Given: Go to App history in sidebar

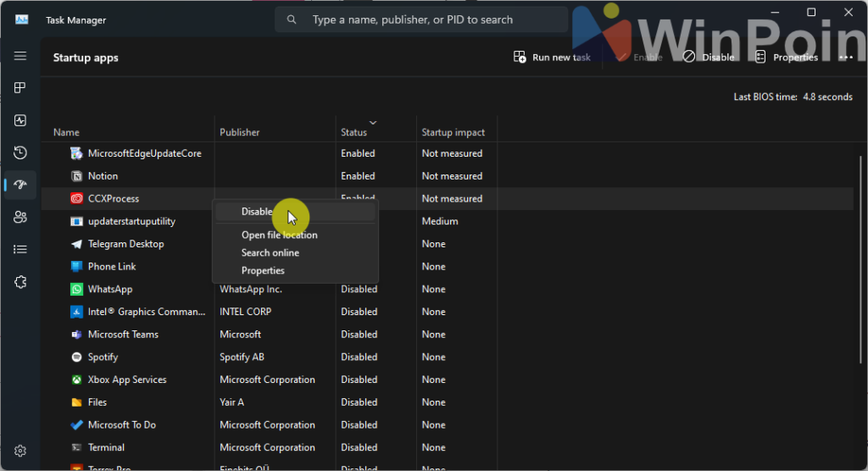Looking at the screenshot, I should pyautogui.click(x=20, y=152).
